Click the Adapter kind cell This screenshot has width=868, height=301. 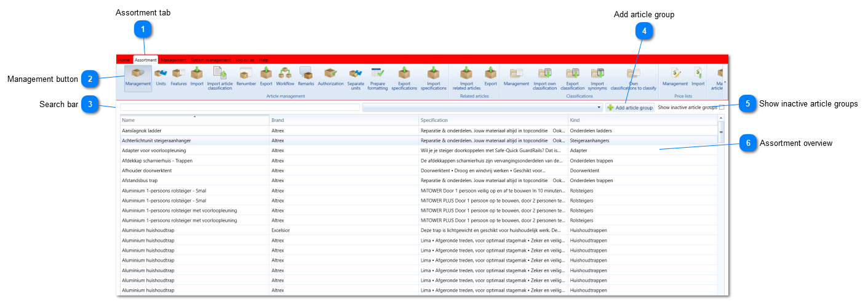642,150
